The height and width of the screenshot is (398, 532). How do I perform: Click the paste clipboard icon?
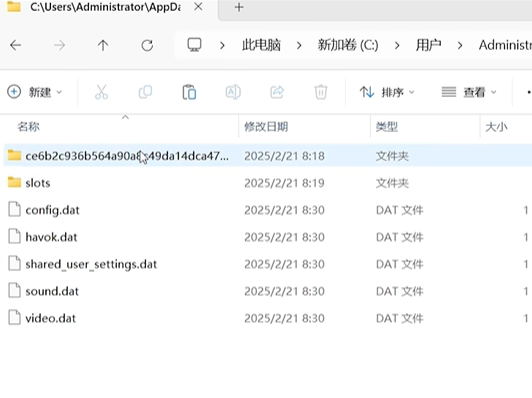tap(189, 92)
